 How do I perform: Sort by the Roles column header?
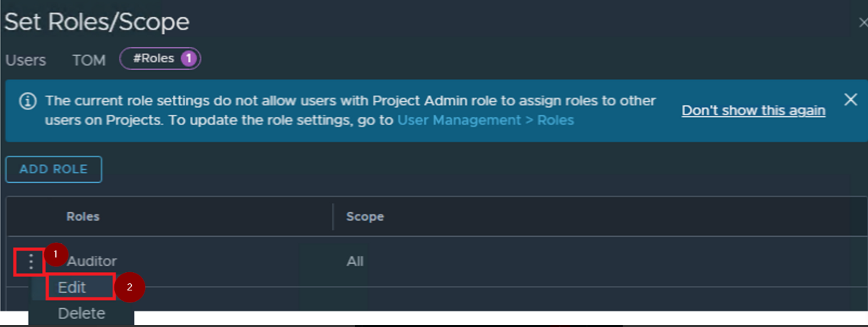83,216
